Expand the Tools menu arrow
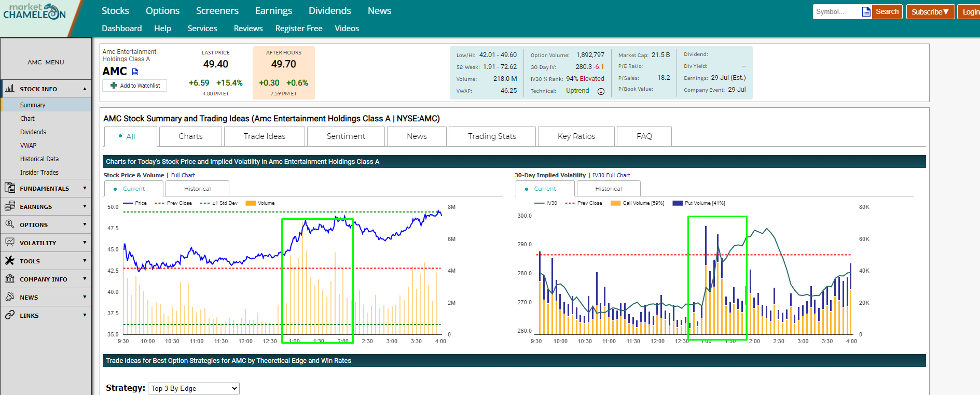Image resolution: width=980 pixels, height=395 pixels. pos(85,261)
